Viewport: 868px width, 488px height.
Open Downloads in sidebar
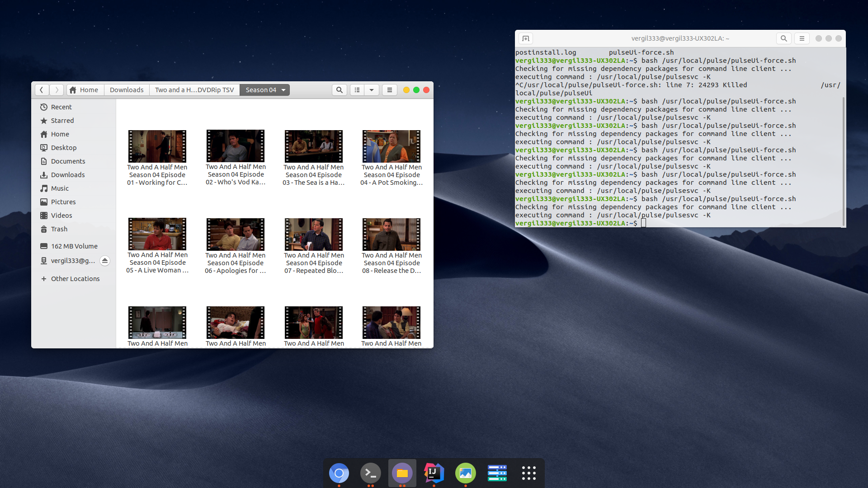coord(74,175)
